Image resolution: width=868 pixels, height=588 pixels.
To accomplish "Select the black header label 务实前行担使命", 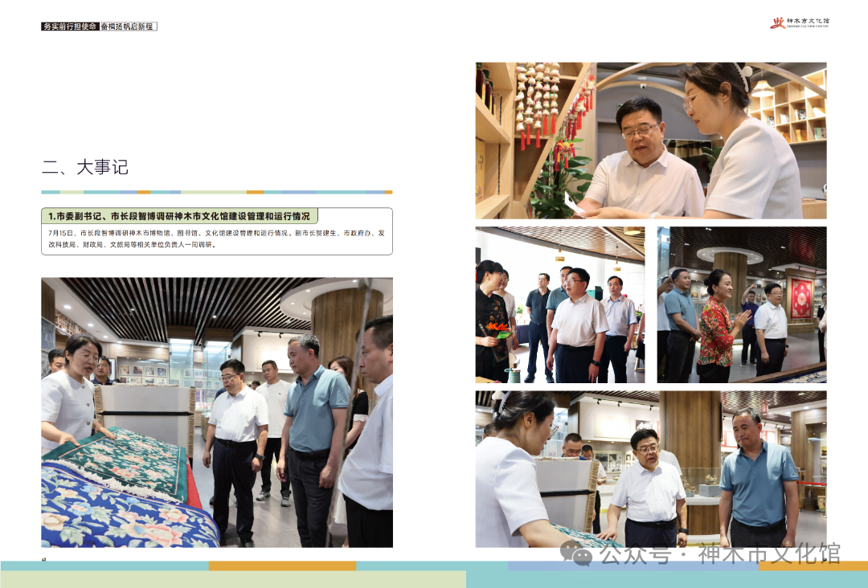I will pyautogui.click(x=70, y=26).
